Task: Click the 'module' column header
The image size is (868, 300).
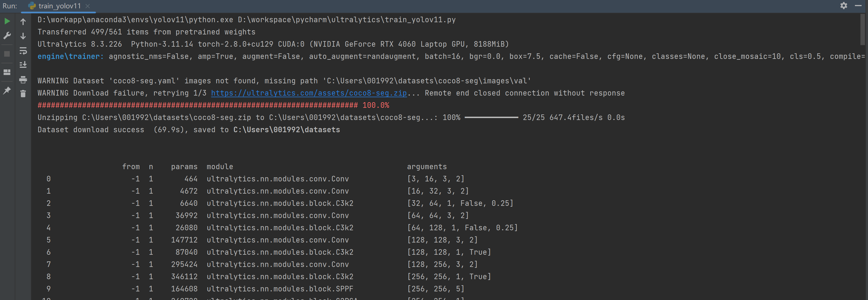Action: point(220,167)
